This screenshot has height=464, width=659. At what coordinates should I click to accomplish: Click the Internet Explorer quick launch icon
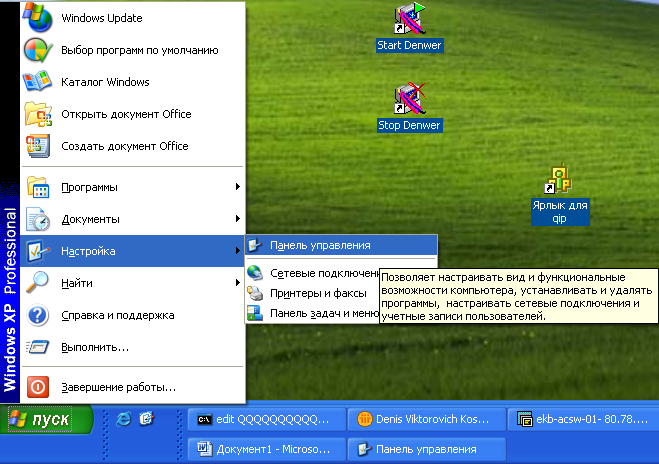pos(124,419)
